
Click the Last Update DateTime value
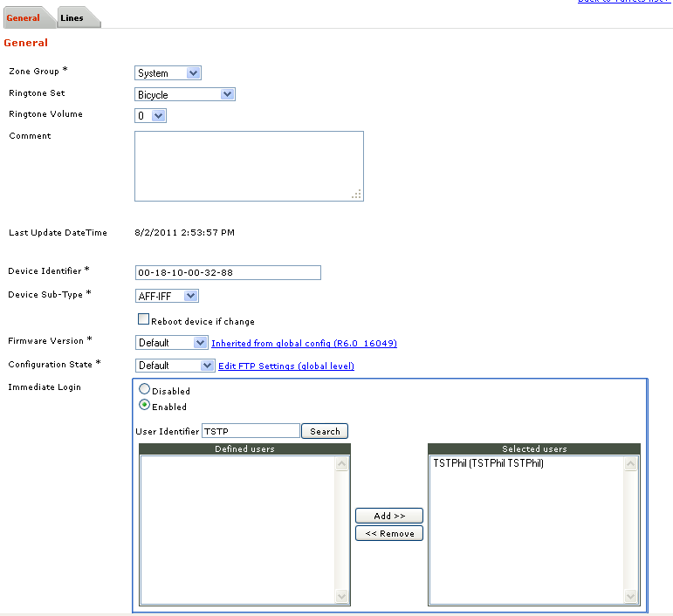pos(184,232)
